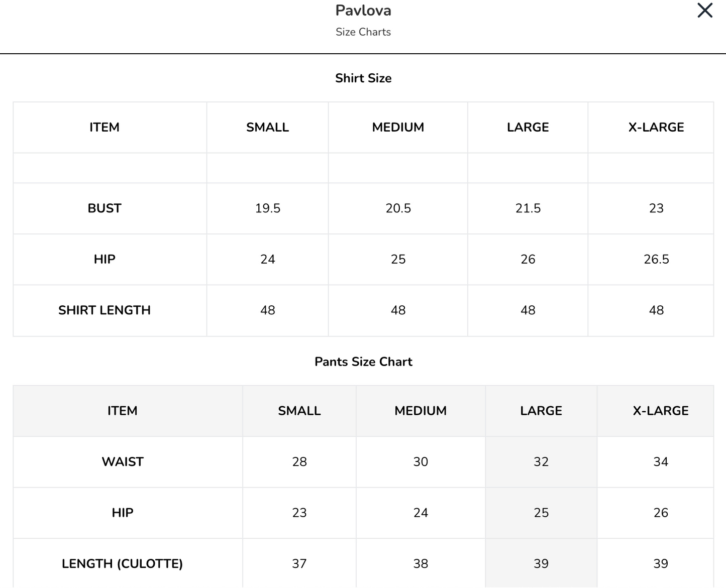Select the Pants Size Chart heading

coord(363,362)
